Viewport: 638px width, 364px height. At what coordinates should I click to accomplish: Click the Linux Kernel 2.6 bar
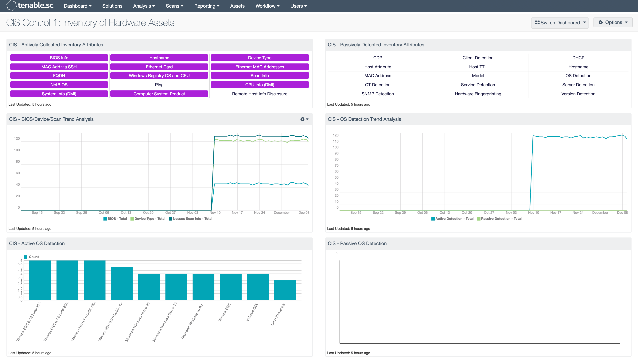tap(285, 290)
